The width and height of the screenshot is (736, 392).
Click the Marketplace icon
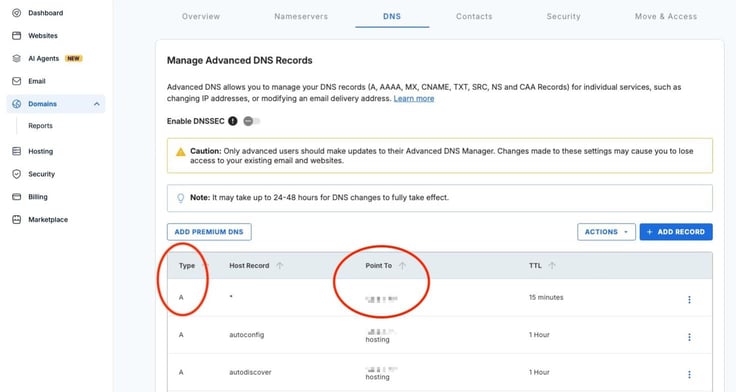[x=16, y=219]
